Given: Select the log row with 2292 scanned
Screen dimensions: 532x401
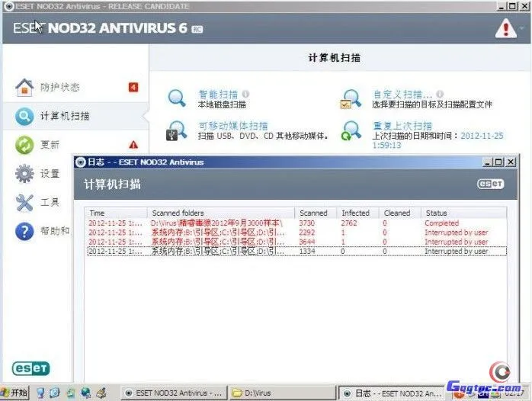Looking at the screenshot, I should pos(296,233).
